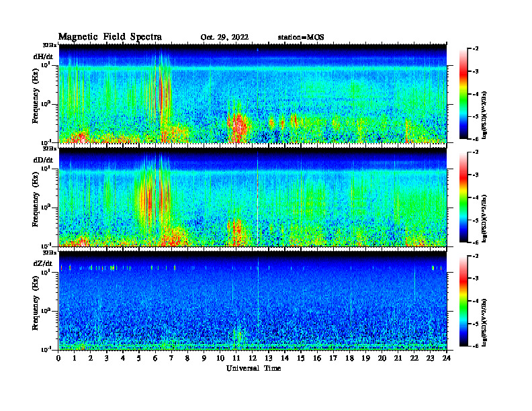Click the dD/dt panel color scale bar
This screenshot has width=532, height=411.
pos(463,197)
